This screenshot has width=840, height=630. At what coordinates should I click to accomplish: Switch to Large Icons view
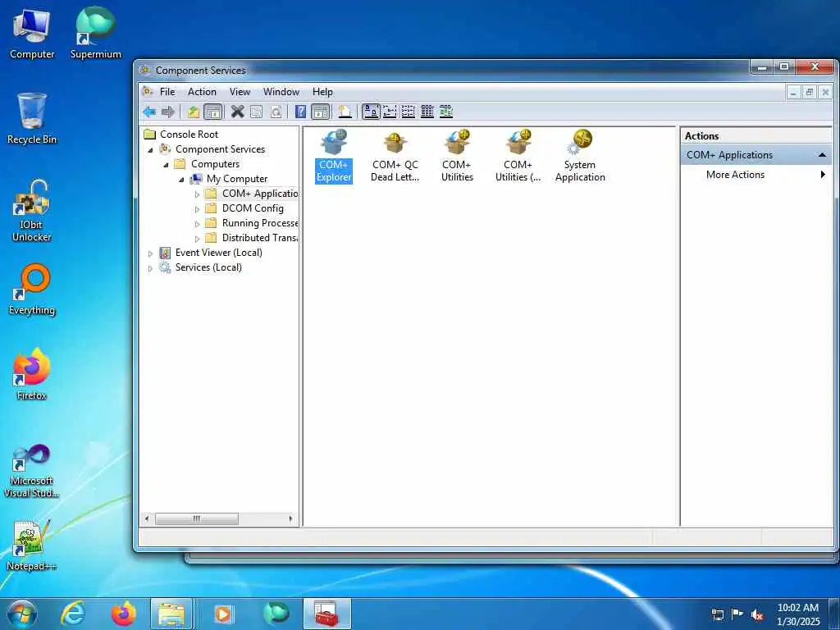click(x=371, y=112)
